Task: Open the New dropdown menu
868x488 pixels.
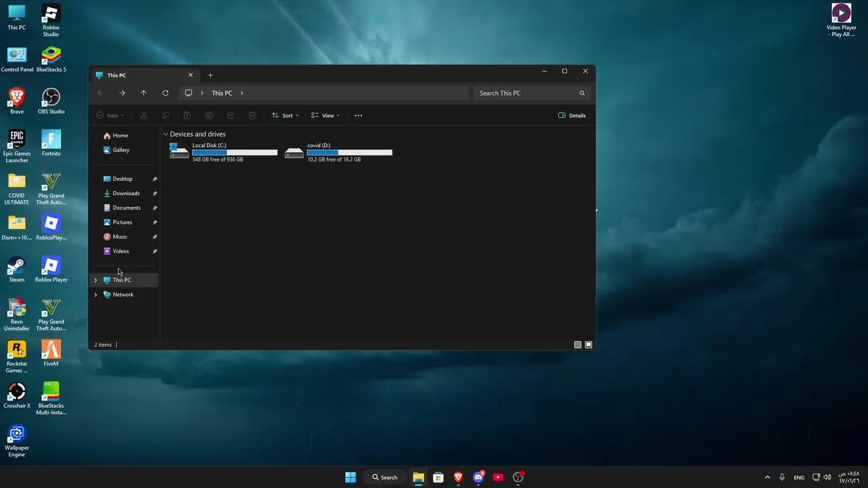Action: click(111, 115)
